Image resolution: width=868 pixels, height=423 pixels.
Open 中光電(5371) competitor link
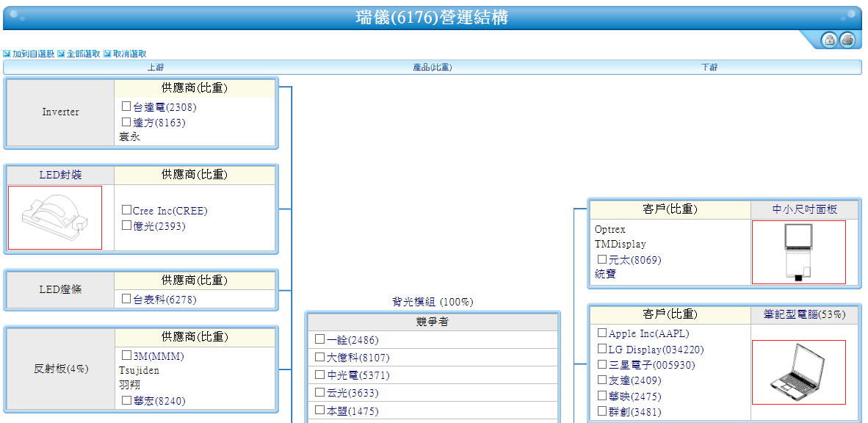(358, 375)
